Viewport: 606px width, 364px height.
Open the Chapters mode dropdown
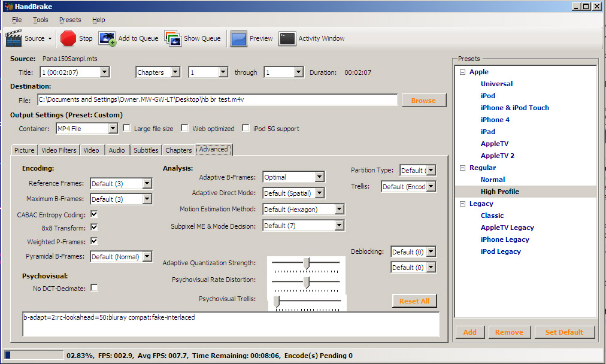coord(158,72)
